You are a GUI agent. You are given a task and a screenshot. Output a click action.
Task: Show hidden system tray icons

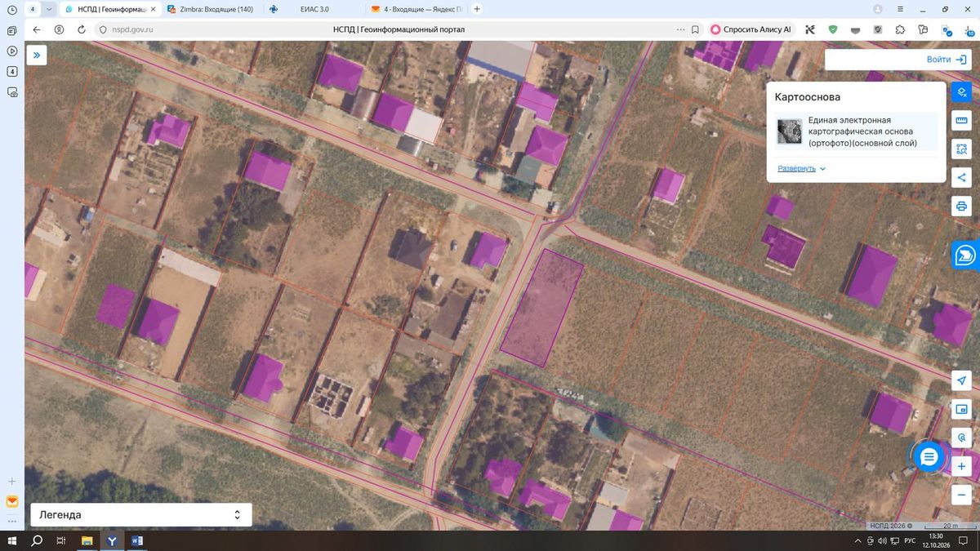tap(858, 541)
